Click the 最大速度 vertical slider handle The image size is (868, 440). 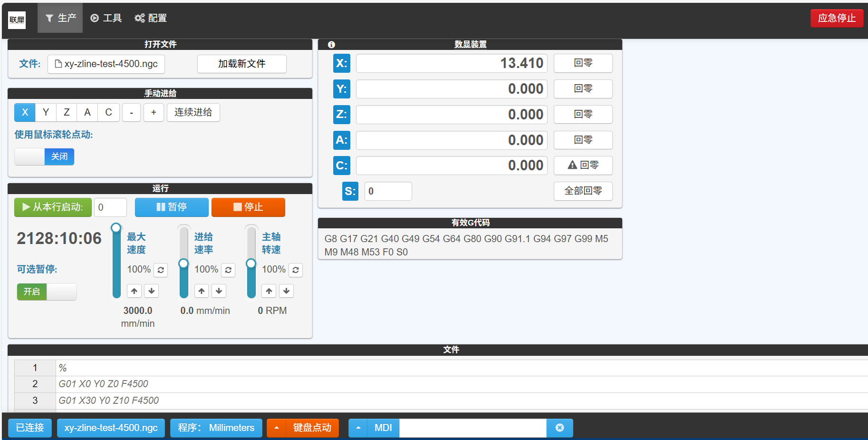116,228
